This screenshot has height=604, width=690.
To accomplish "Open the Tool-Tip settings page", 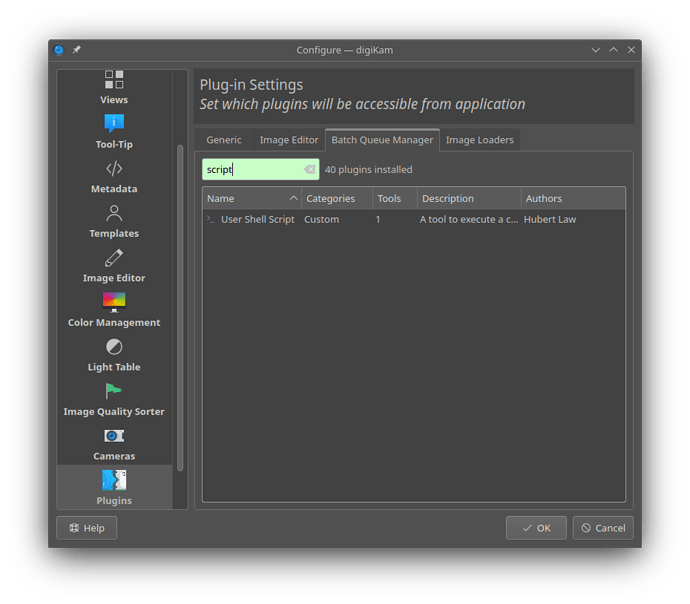I will pyautogui.click(x=114, y=132).
